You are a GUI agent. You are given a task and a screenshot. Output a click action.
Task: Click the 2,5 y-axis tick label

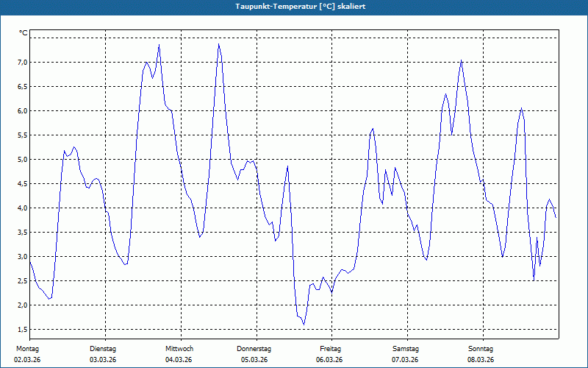24,281
